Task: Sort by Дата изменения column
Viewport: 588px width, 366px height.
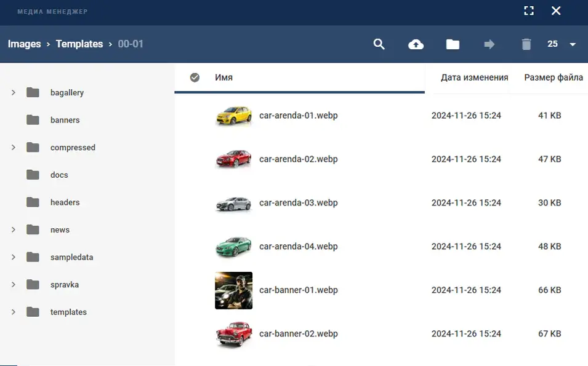Action: click(474, 78)
